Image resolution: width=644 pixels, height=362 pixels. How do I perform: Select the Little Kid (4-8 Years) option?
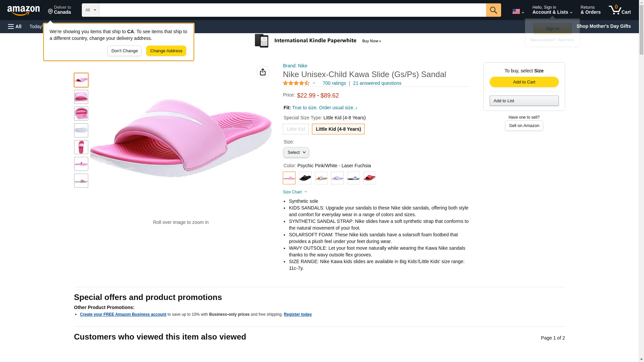click(338, 129)
